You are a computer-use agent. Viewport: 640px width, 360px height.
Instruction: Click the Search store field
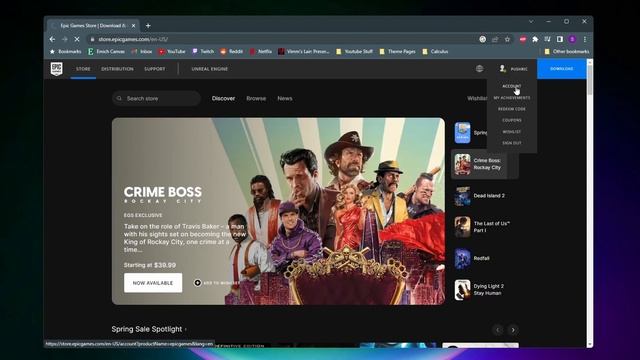[x=157, y=98]
